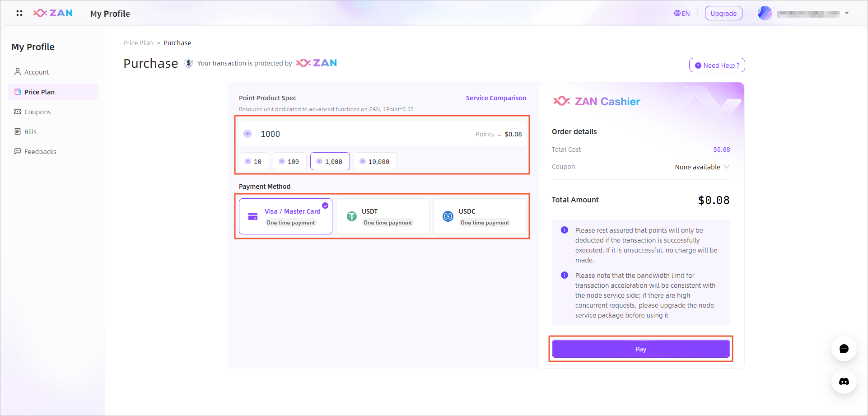Click the Bills document icon
Viewport: 868px width, 416px height.
pos(18,131)
